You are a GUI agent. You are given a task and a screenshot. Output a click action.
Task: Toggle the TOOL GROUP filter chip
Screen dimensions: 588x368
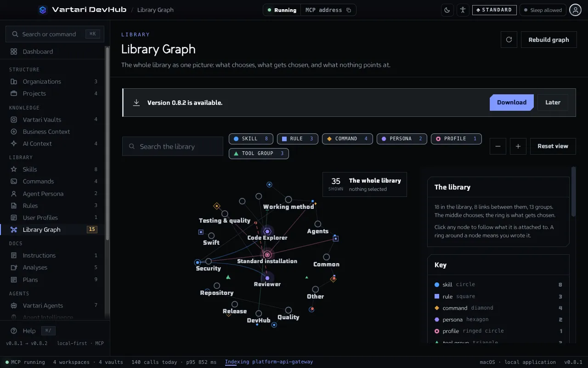click(x=259, y=154)
